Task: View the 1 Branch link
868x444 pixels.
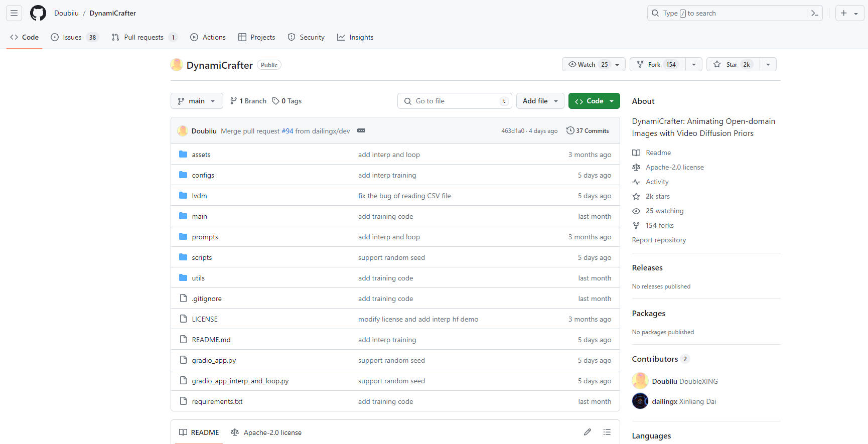Action: click(x=248, y=101)
